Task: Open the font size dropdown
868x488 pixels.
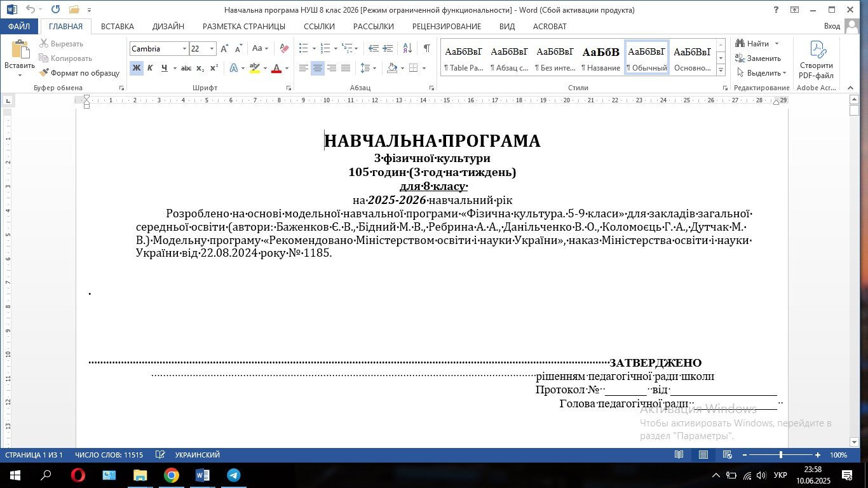Action: (x=212, y=48)
